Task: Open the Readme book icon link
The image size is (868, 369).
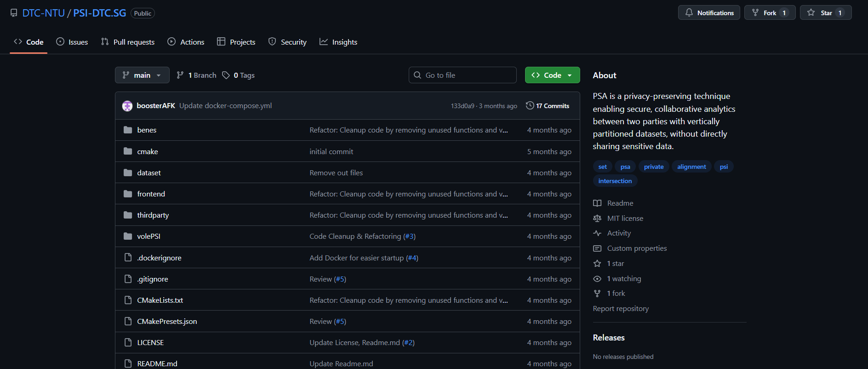Action: 597,203
